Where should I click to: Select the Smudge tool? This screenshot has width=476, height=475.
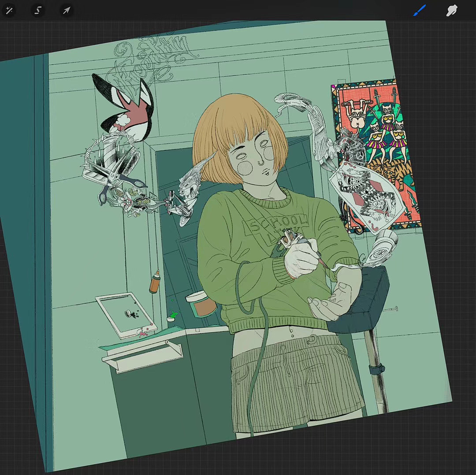[452, 10]
